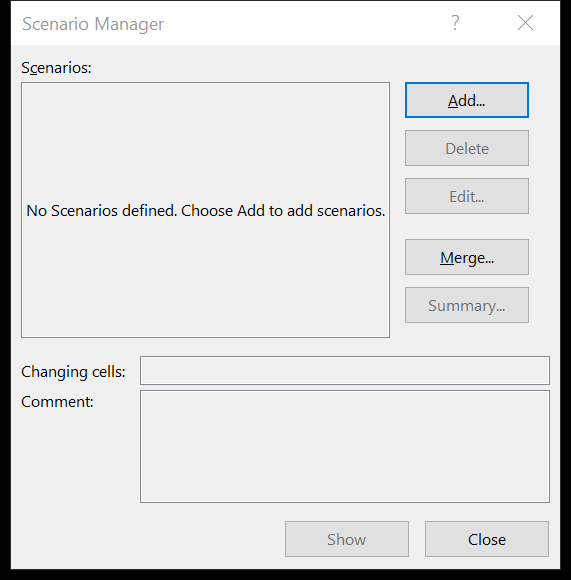
Task: Click the greyed-out Show button
Action: click(x=347, y=539)
